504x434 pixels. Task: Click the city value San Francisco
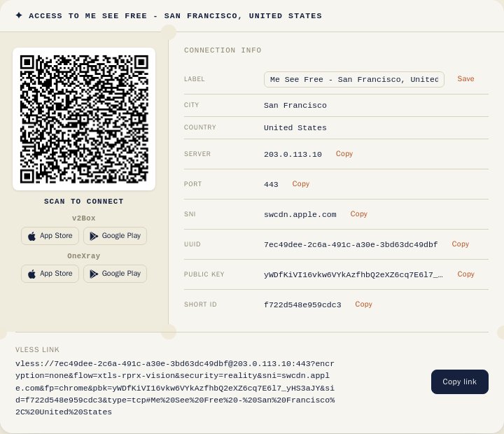pyautogui.click(x=295, y=106)
